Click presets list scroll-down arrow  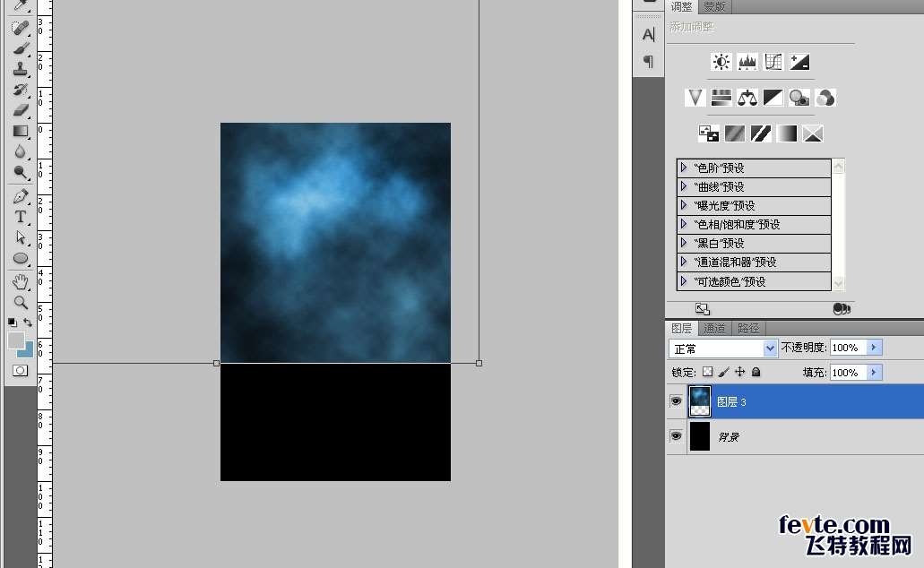[838, 283]
